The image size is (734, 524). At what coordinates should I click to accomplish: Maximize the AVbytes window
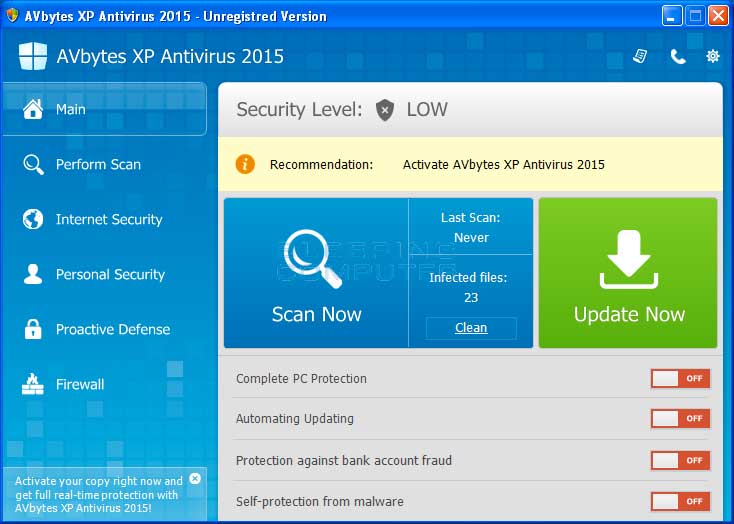695,16
